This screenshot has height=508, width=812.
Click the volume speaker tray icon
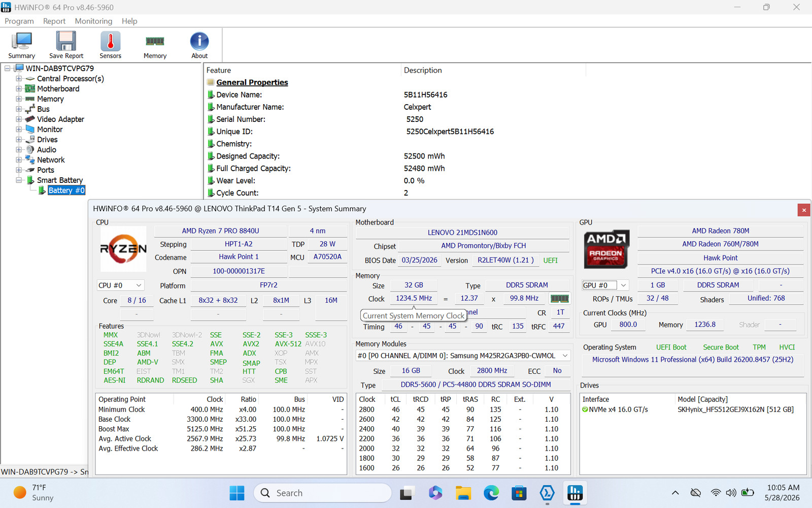[x=731, y=493]
